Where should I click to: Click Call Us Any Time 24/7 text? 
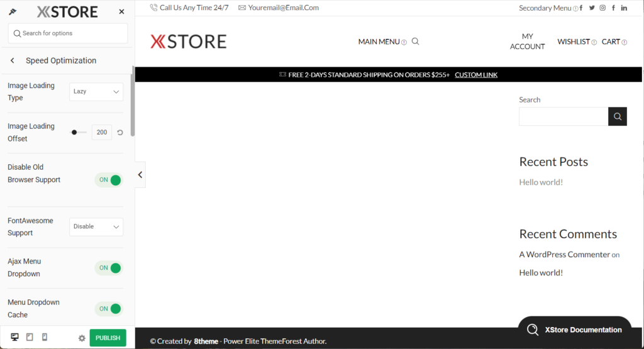pyautogui.click(x=194, y=8)
